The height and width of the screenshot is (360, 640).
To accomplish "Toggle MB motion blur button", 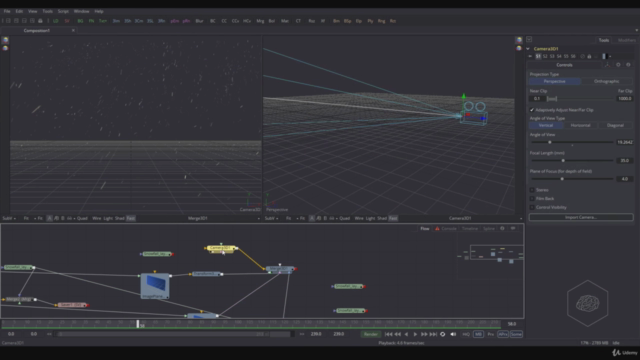I will (x=478, y=334).
